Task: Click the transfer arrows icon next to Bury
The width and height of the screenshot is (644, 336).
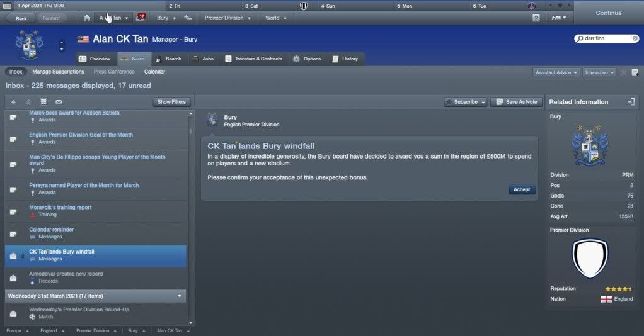Action: pos(188,18)
